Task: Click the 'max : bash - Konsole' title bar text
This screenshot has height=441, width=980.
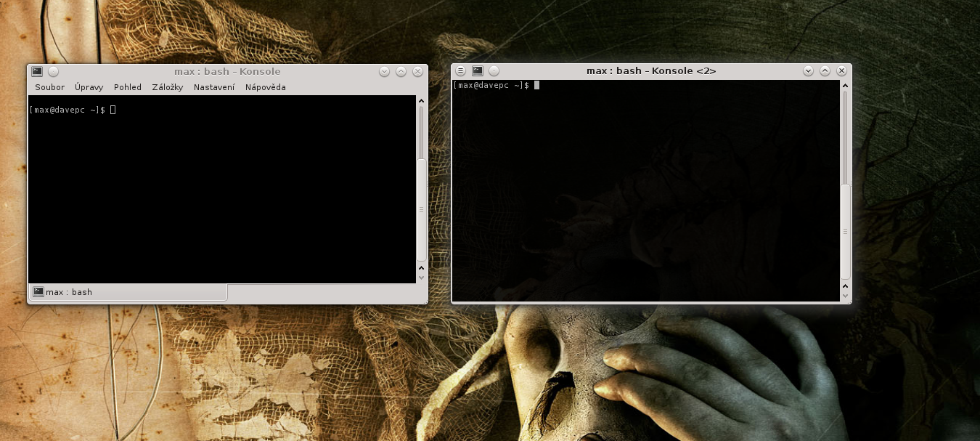Action: coord(227,71)
